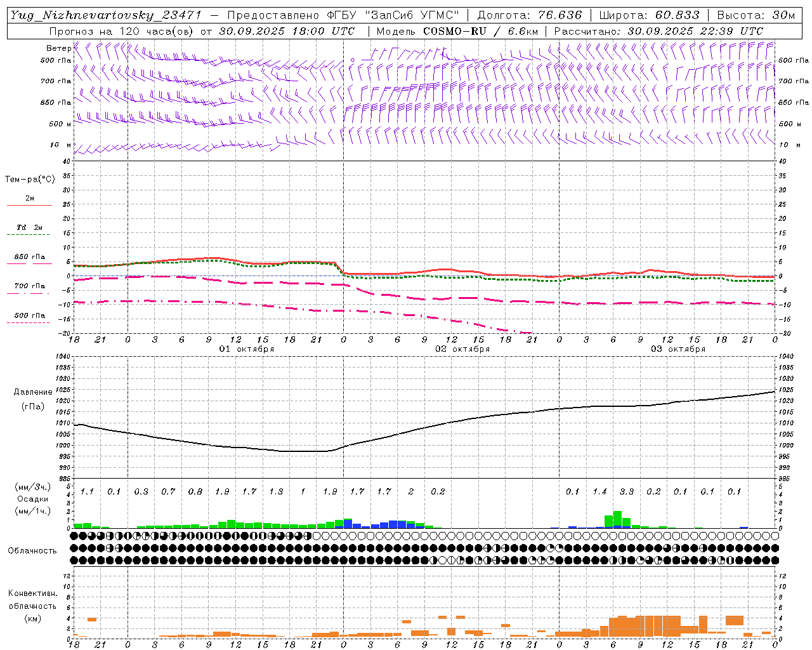Click the Тем-ра(°C) panel label
Viewport: 812px width, 650px height.
(x=30, y=180)
